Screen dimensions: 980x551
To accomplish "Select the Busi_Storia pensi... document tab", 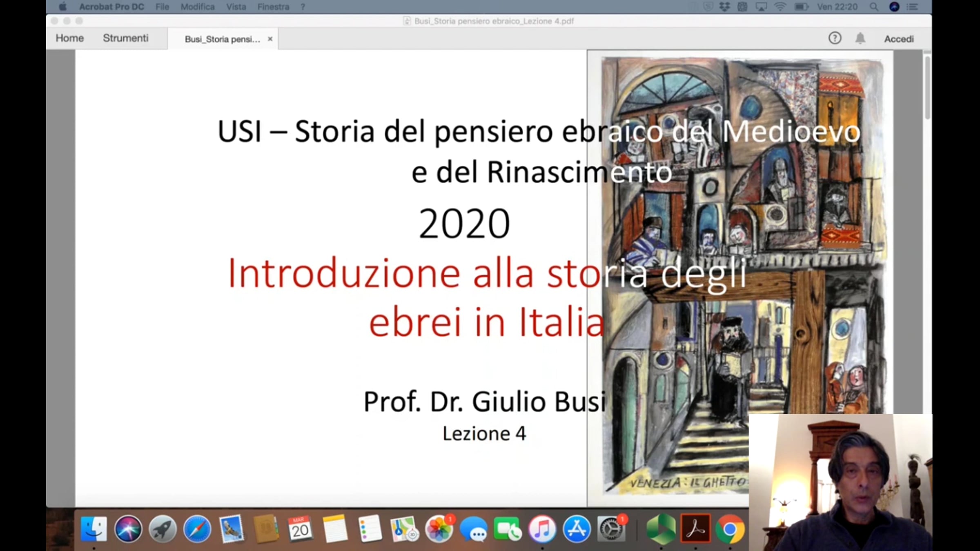I will coord(222,39).
